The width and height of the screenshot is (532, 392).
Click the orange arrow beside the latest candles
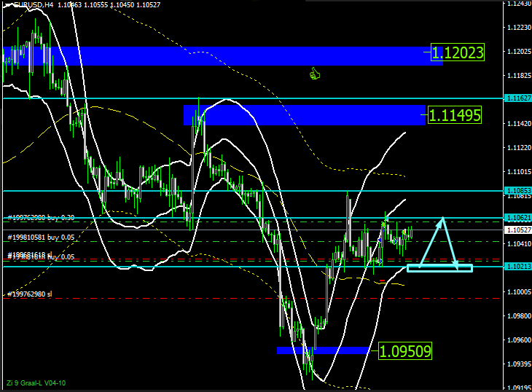404,232
